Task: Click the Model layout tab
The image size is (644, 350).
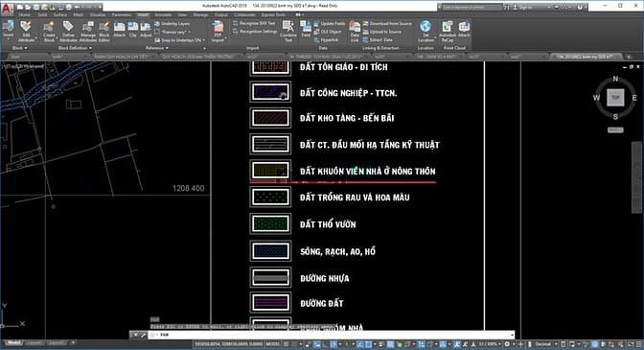Action: [x=13, y=342]
